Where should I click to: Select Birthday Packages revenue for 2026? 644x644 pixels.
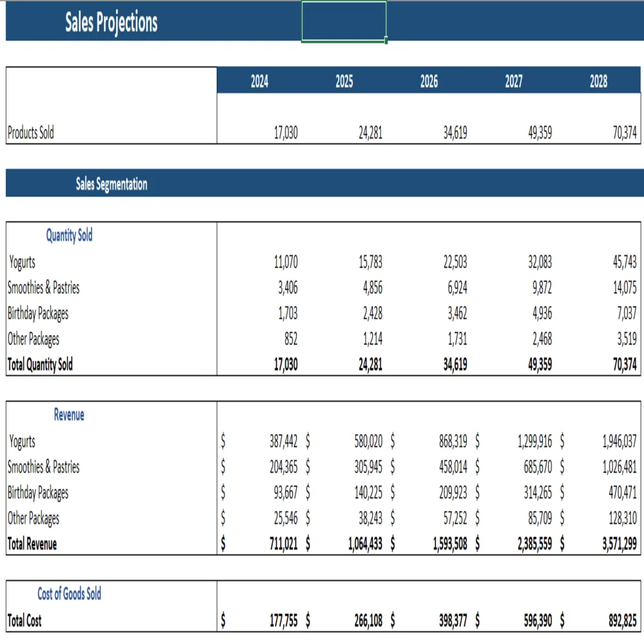point(452,493)
